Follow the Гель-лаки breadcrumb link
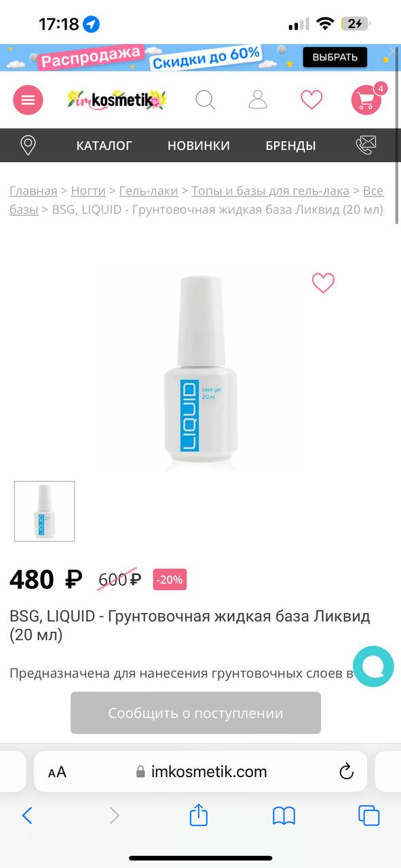The width and height of the screenshot is (401, 868). [149, 191]
